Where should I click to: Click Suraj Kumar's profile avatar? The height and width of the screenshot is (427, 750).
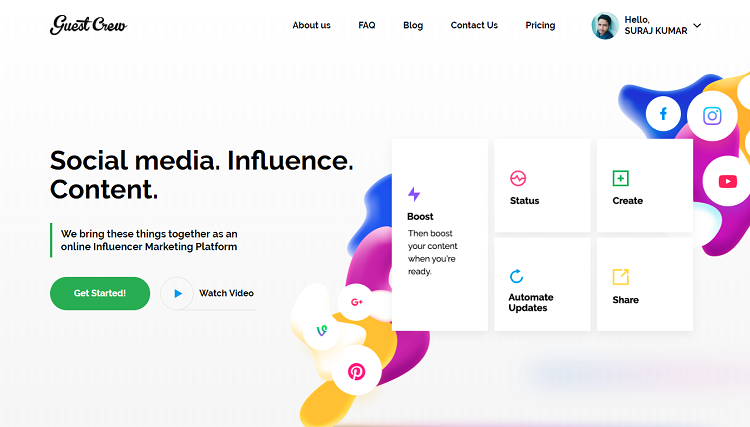[605, 25]
